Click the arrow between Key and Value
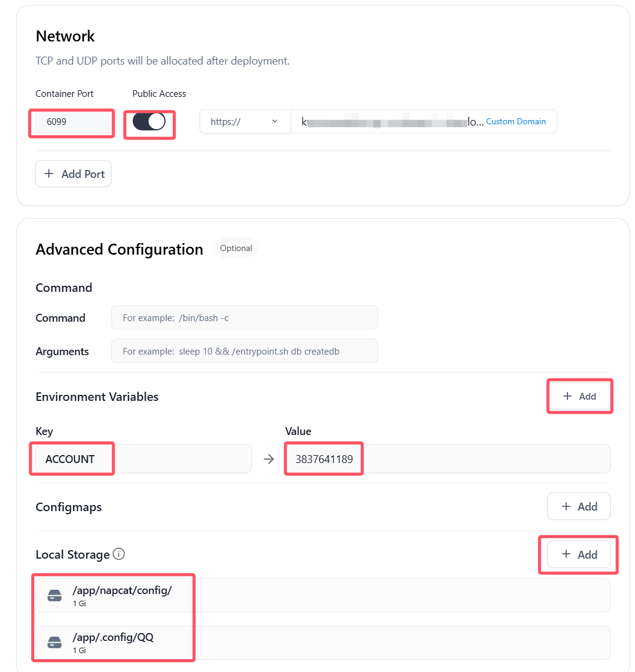Image resolution: width=635 pixels, height=672 pixels. tap(268, 459)
